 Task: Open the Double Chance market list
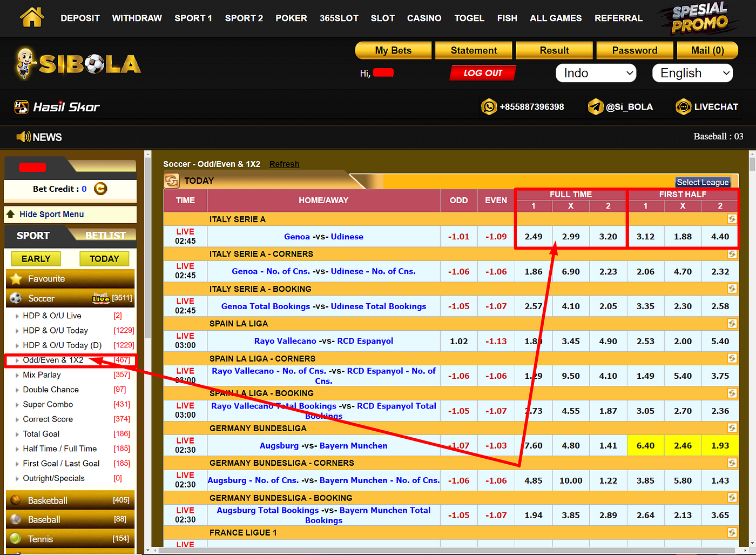coord(51,390)
